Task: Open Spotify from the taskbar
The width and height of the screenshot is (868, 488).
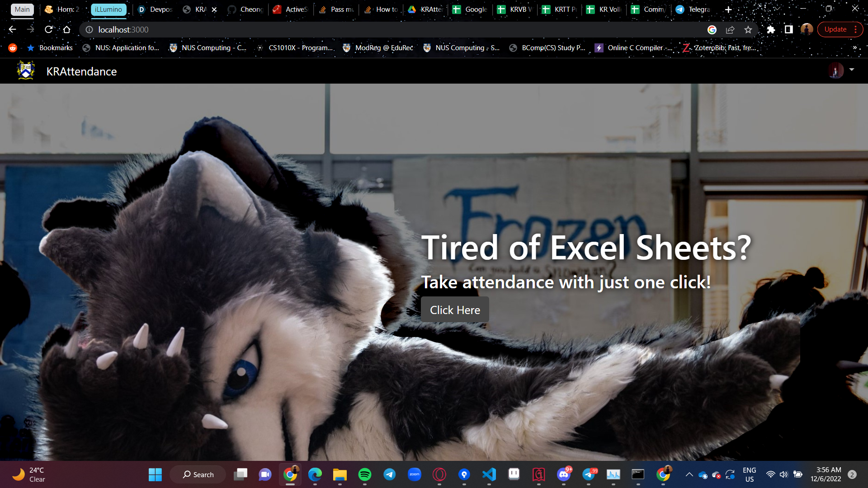Action: pos(364,474)
